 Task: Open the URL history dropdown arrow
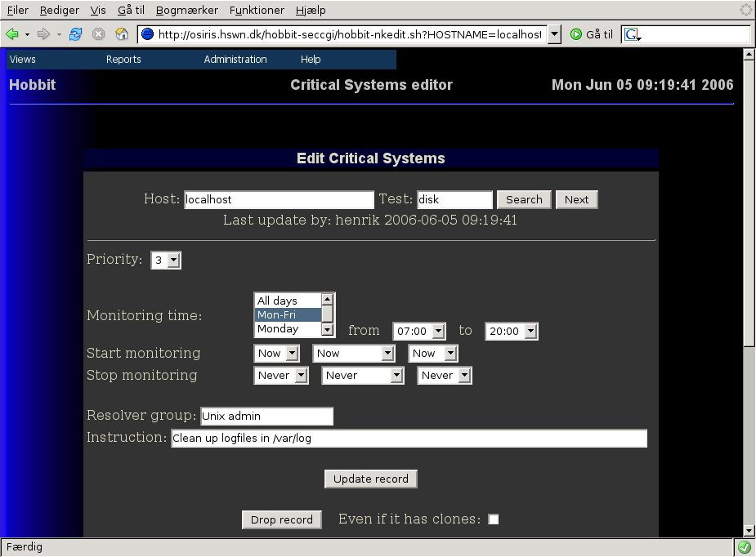(x=555, y=34)
